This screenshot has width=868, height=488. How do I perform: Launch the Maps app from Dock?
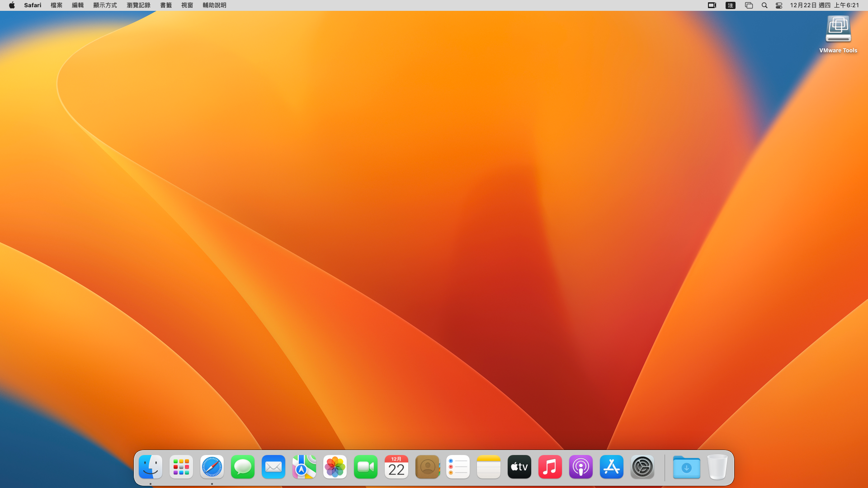click(x=304, y=467)
